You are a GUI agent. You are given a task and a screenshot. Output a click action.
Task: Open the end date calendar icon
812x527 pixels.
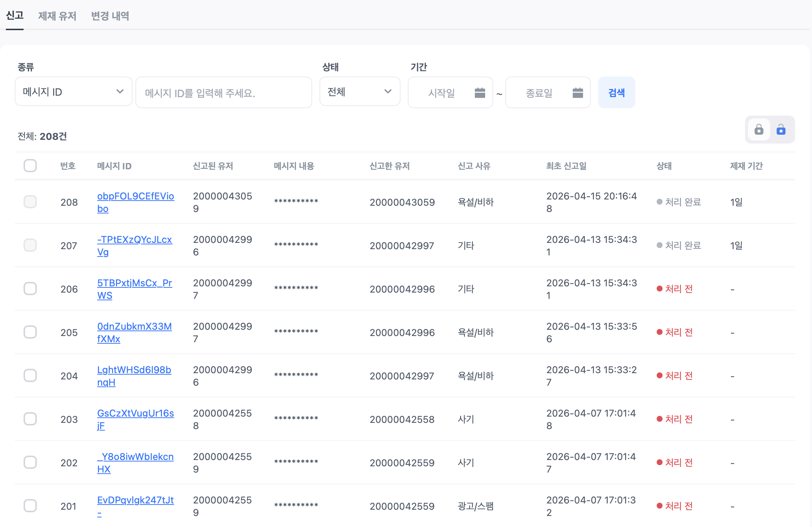click(x=578, y=93)
